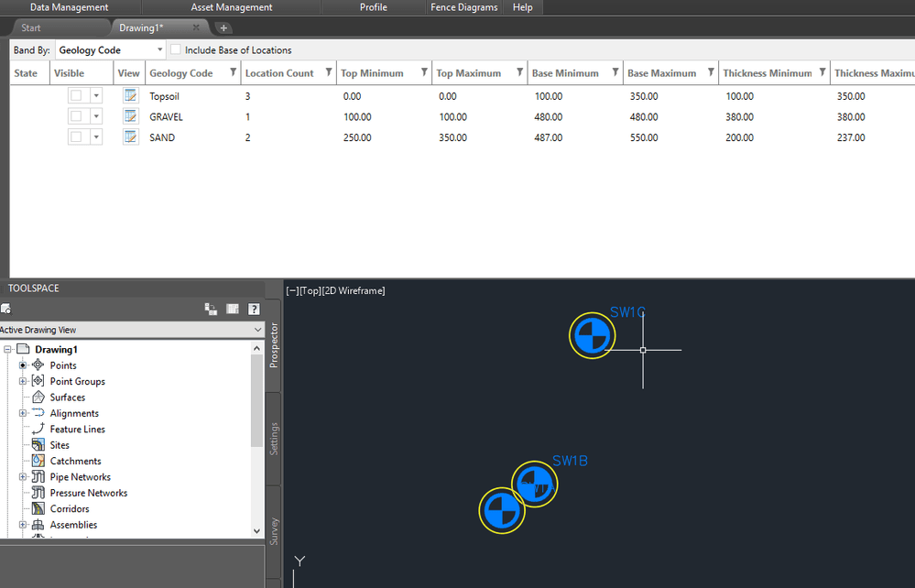This screenshot has width=915, height=588.
Task: Click the Sites node icon
Action: click(x=38, y=445)
